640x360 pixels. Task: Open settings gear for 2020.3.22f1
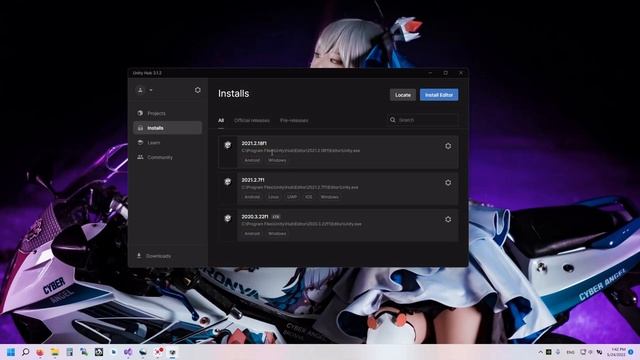448,220
